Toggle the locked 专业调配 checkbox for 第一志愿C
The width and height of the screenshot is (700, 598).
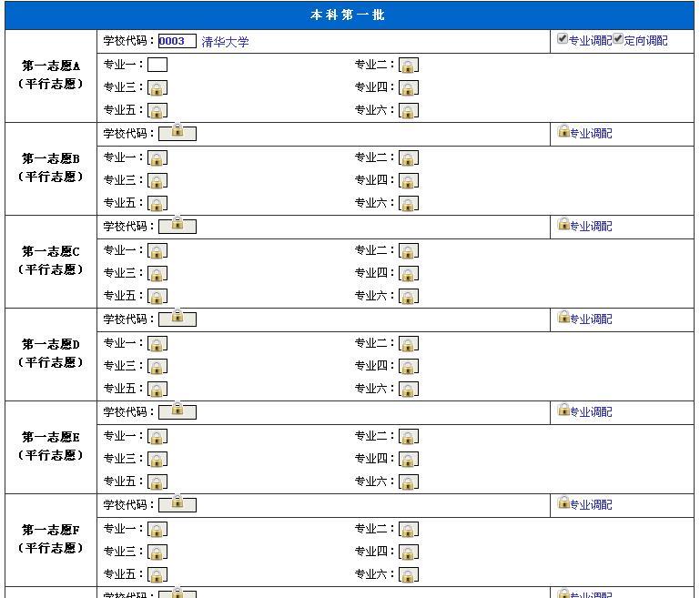pyautogui.click(x=563, y=224)
